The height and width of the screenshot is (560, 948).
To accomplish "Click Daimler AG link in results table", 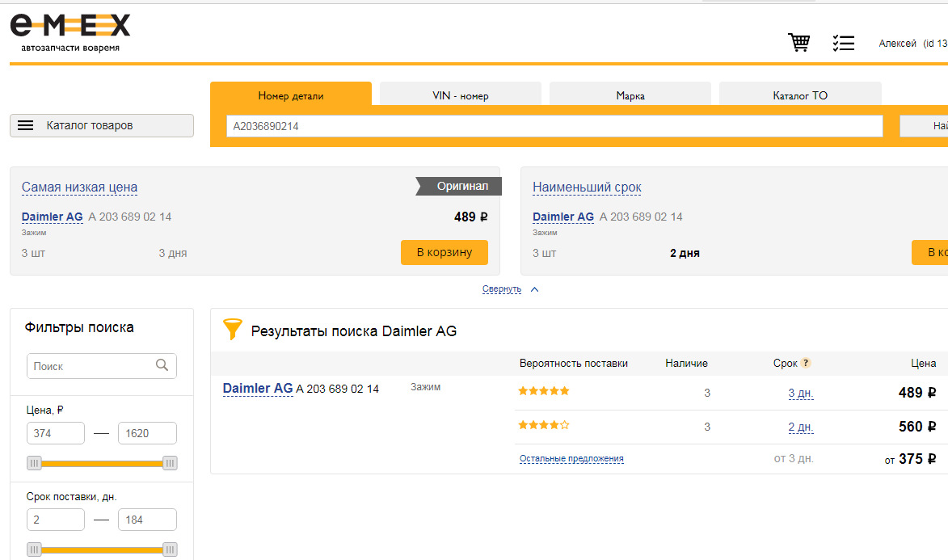I will point(258,388).
